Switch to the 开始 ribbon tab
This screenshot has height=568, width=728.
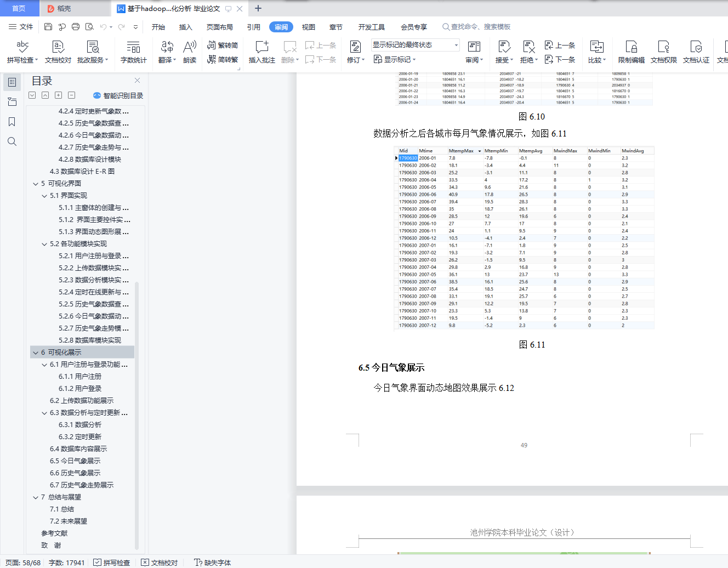tap(158, 27)
